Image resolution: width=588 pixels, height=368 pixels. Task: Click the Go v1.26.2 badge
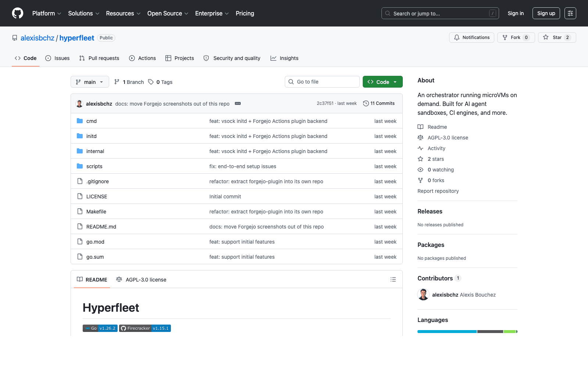click(x=100, y=328)
